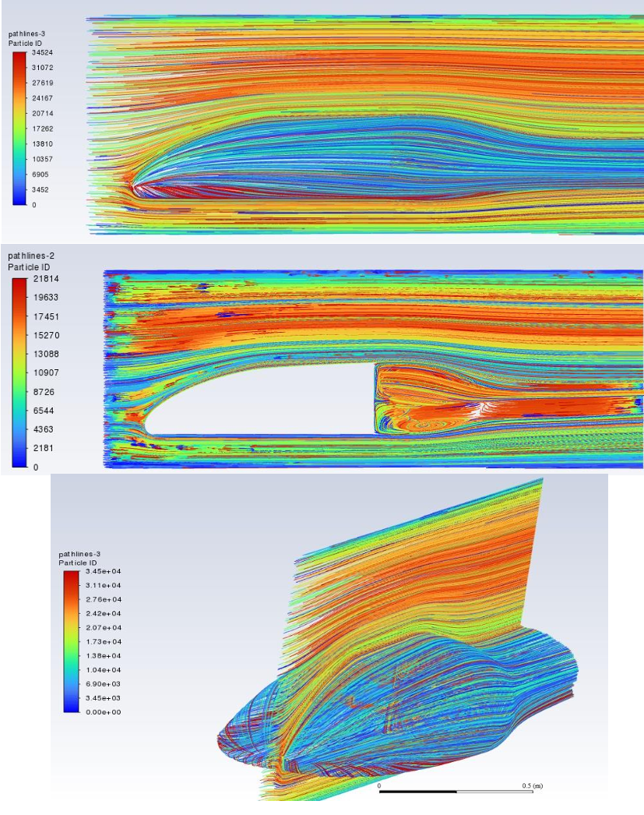Screen dimensions: 644x815
Task: Click the 3452 legend label
Action: (40, 189)
